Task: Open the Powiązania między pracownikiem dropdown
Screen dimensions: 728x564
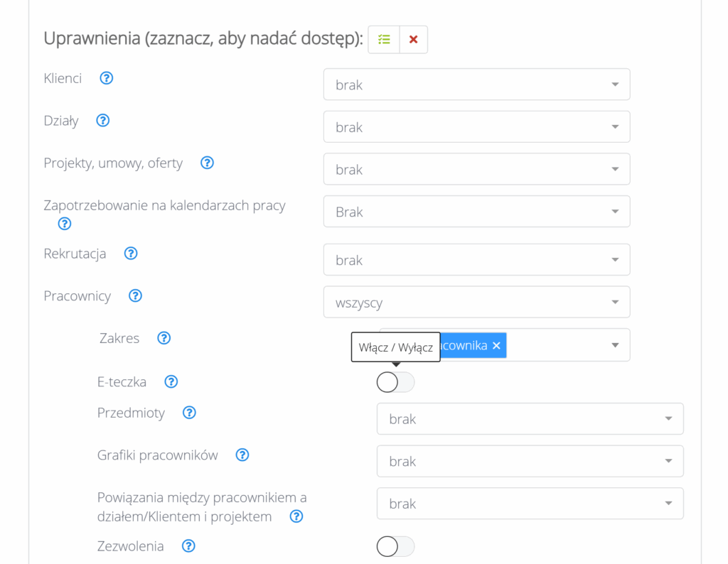Action: tap(530, 504)
